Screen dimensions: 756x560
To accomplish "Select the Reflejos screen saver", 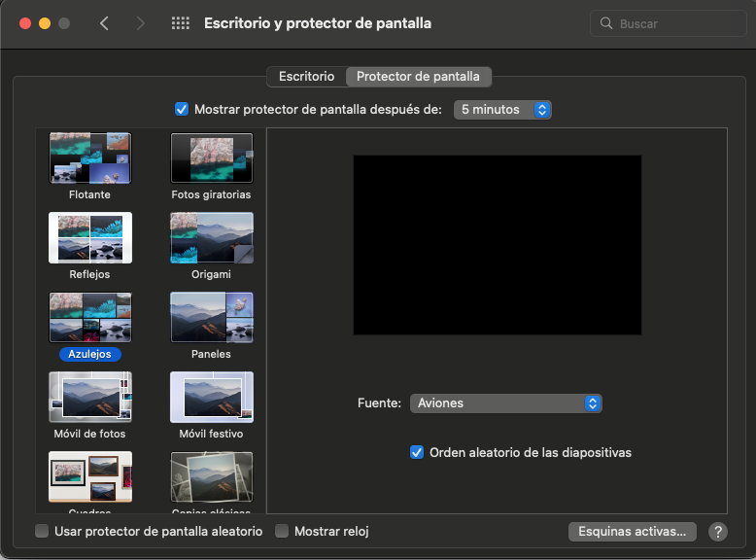I will 89,238.
